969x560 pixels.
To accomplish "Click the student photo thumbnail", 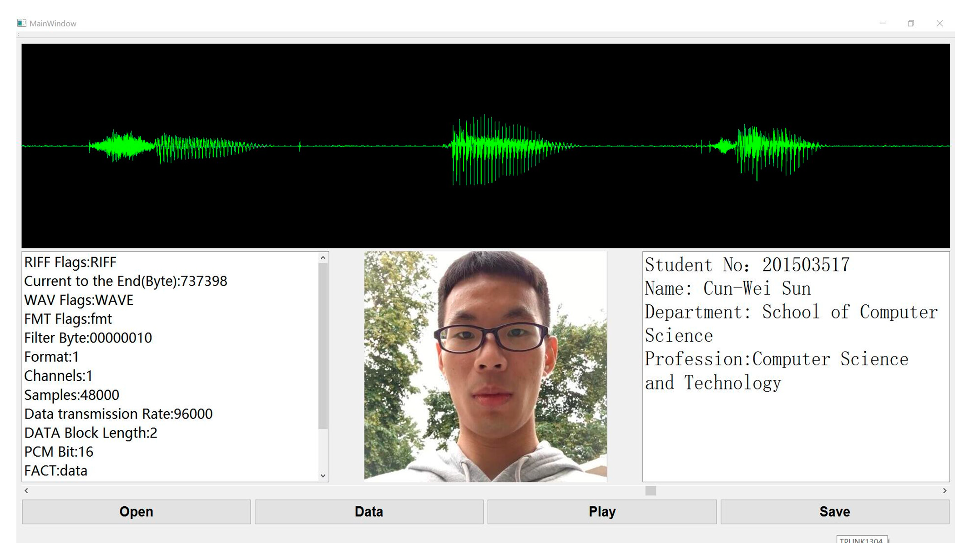I will (485, 366).
